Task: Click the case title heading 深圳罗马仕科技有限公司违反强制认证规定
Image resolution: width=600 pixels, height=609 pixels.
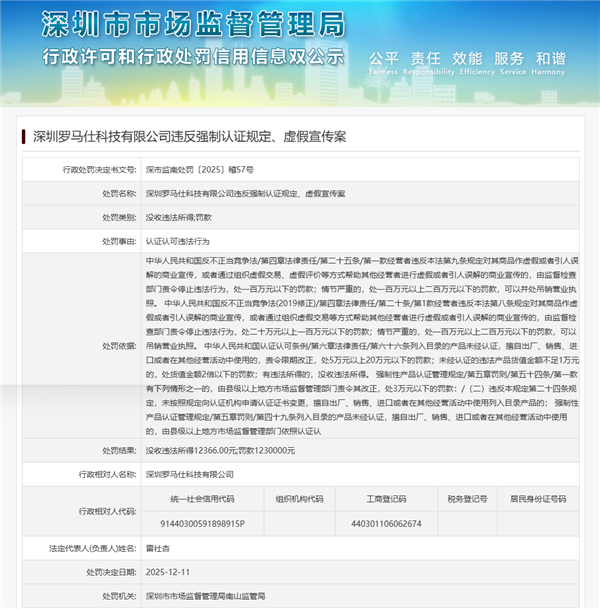Action: [189, 136]
